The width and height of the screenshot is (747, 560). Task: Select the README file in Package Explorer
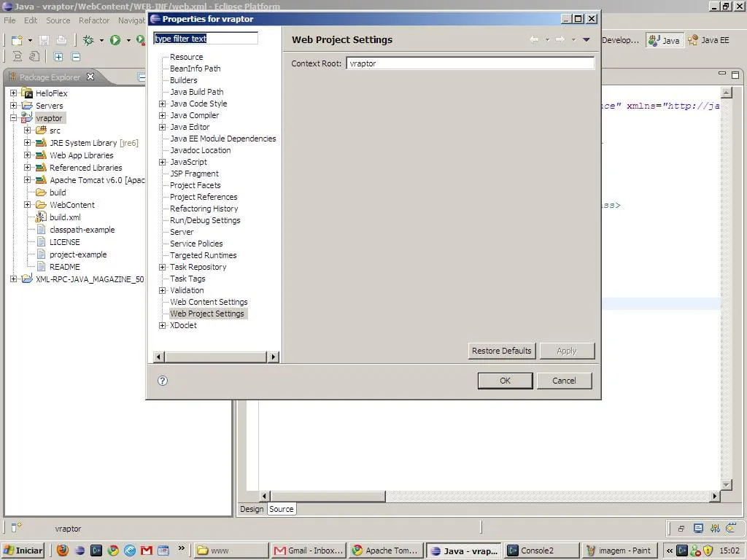(x=64, y=267)
